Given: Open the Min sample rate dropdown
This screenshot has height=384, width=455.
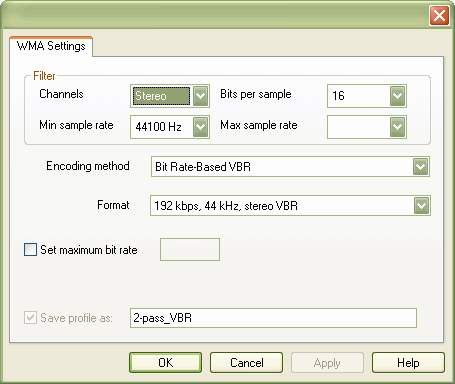Looking at the screenshot, I should [x=201, y=127].
